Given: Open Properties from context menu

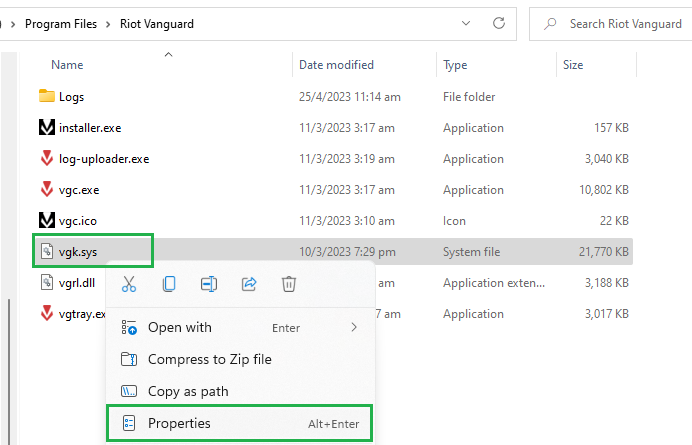Looking at the screenshot, I should [x=240, y=423].
